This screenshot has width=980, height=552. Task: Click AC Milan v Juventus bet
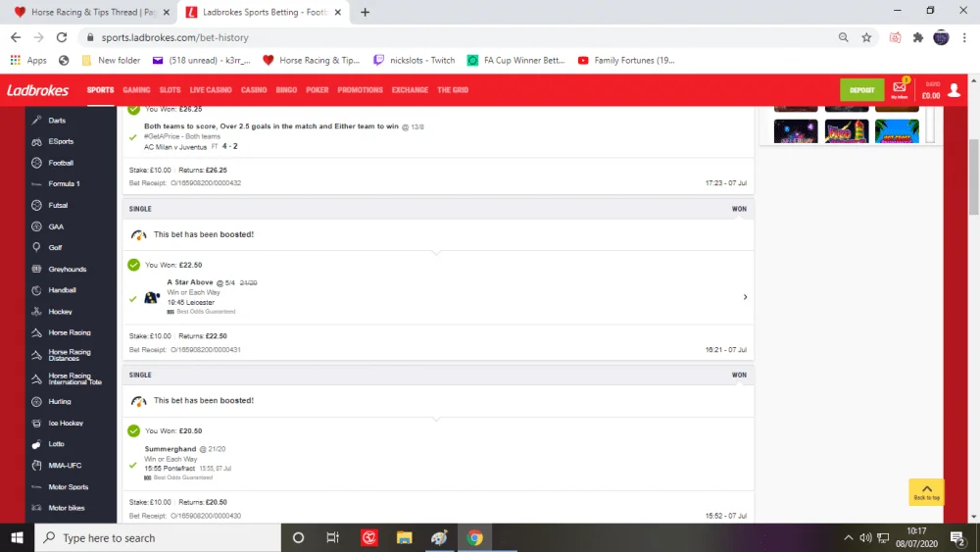tap(175, 147)
